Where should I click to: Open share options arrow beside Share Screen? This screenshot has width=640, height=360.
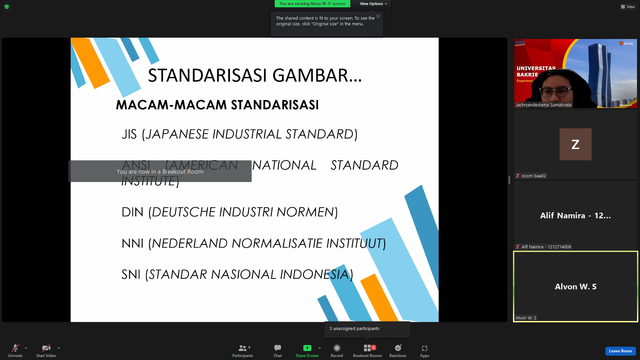pos(320,348)
